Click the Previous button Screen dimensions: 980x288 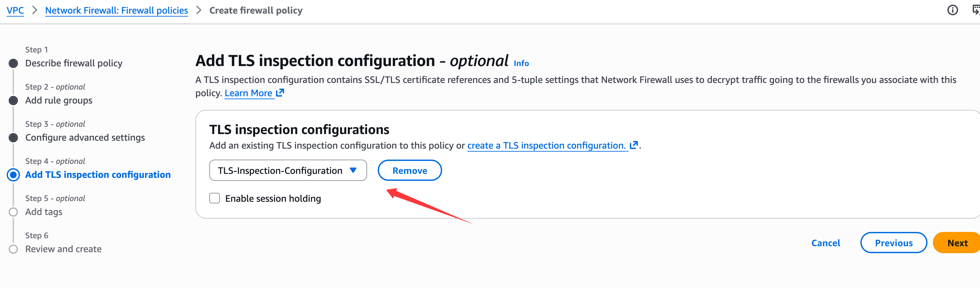(x=893, y=243)
